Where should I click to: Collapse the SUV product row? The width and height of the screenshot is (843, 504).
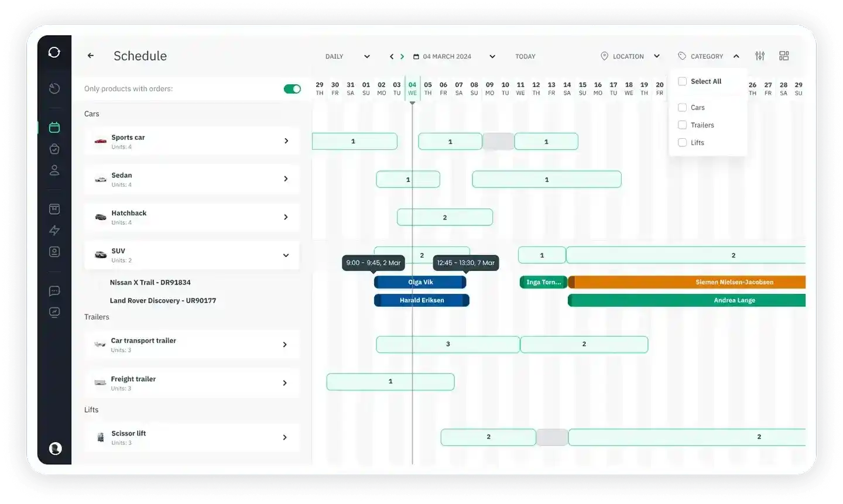coord(286,255)
